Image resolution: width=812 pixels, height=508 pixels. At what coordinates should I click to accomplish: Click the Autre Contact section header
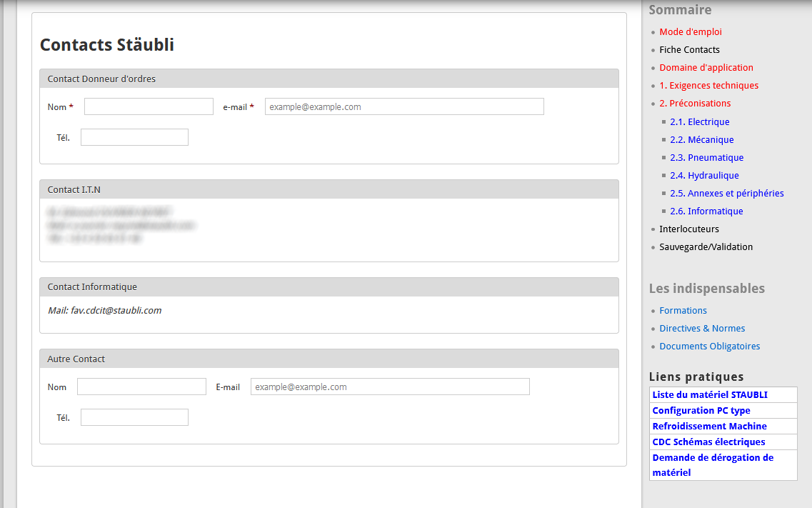click(x=329, y=359)
